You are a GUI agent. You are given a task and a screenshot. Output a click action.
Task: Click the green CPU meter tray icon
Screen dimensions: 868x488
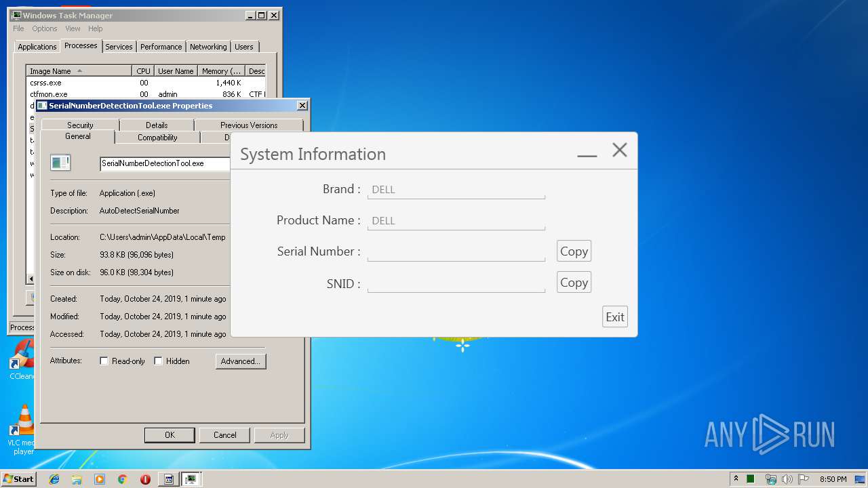click(751, 479)
